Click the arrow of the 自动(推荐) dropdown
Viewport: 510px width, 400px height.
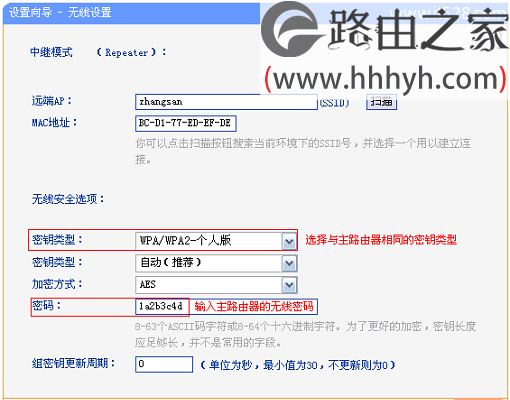[x=289, y=264]
